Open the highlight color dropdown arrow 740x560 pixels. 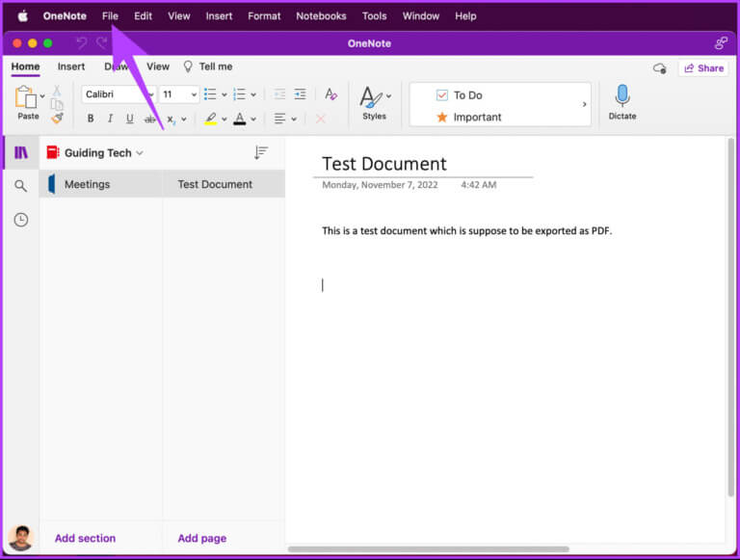tap(225, 120)
